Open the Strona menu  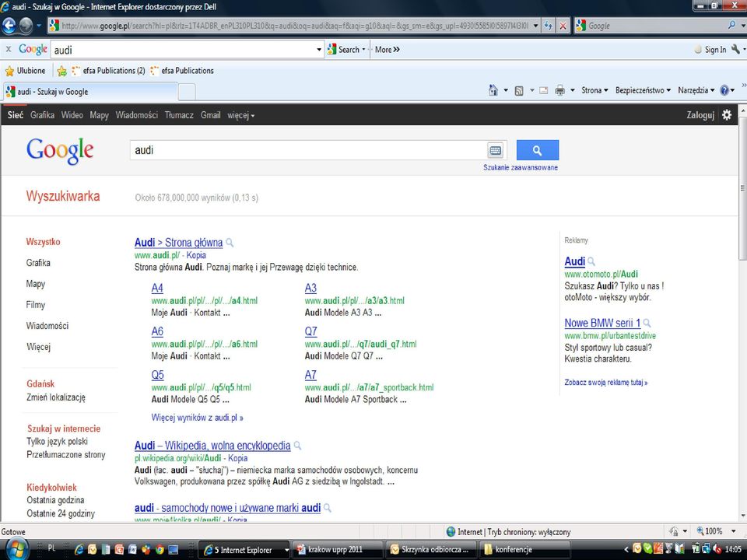[594, 90]
